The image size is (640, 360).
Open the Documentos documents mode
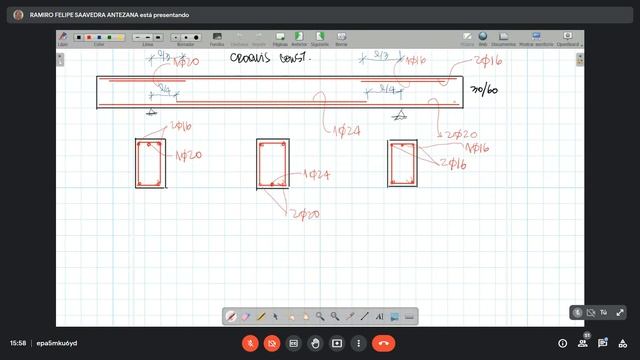click(x=503, y=39)
